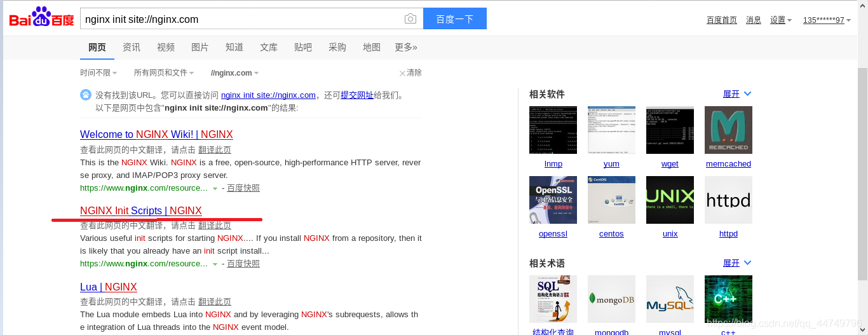
Task: Open camera image search icon
Action: coord(410,19)
